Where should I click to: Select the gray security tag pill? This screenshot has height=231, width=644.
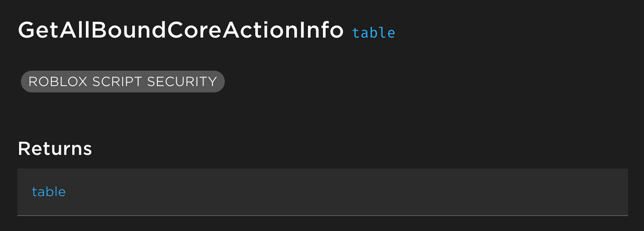123,82
